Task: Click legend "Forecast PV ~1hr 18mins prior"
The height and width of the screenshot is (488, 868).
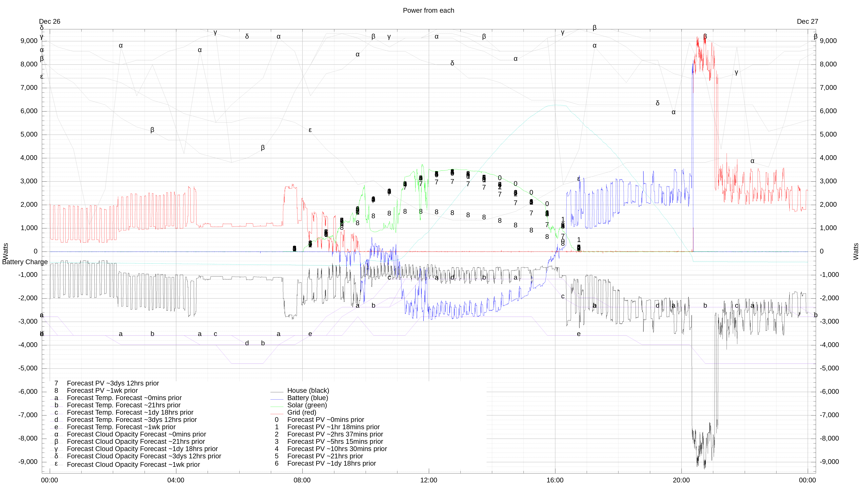Action: click(x=333, y=427)
